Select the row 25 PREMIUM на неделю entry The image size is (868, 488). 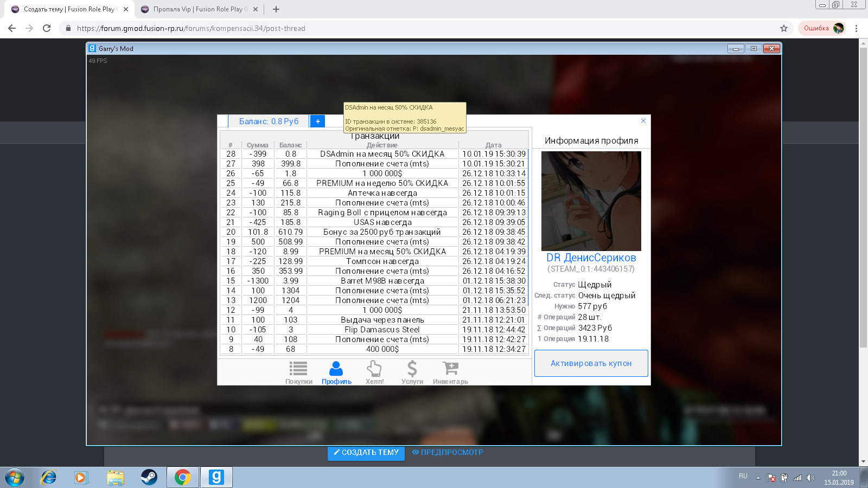tap(374, 183)
